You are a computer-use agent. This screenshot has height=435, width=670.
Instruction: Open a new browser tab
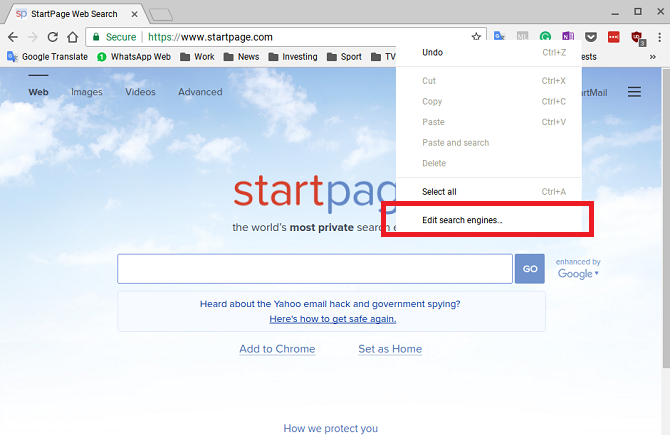162,15
